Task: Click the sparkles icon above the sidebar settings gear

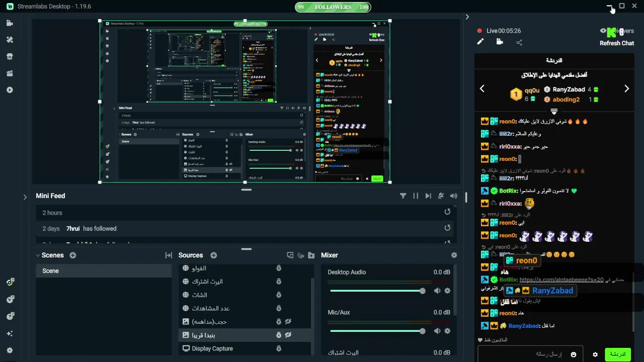Action: coord(10,333)
